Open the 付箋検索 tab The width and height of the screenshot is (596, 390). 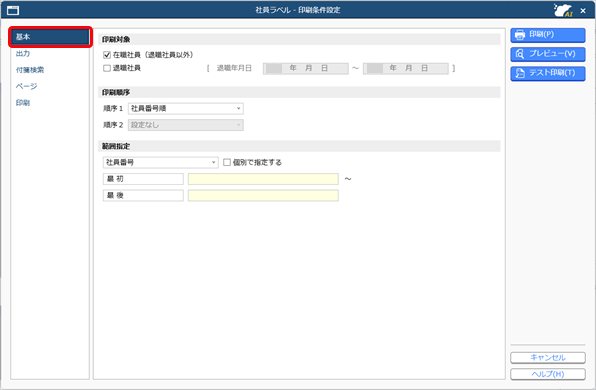(30, 70)
